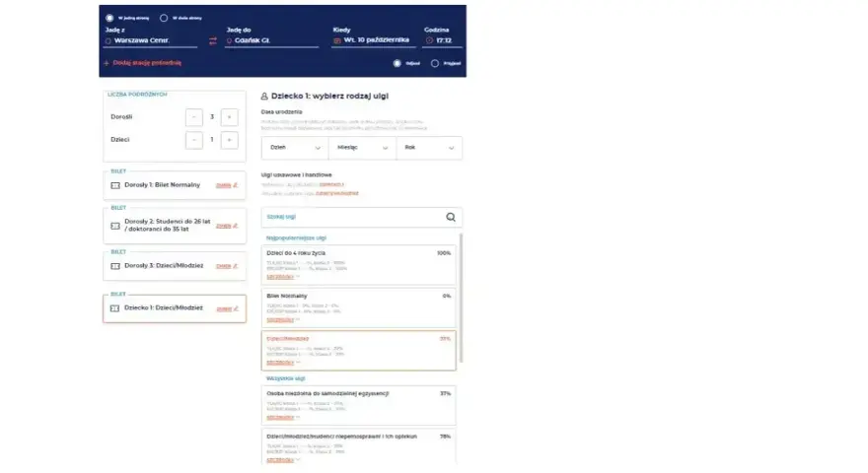Edit the Jadę do station field
The height and width of the screenshot is (473, 868).
(272, 41)
